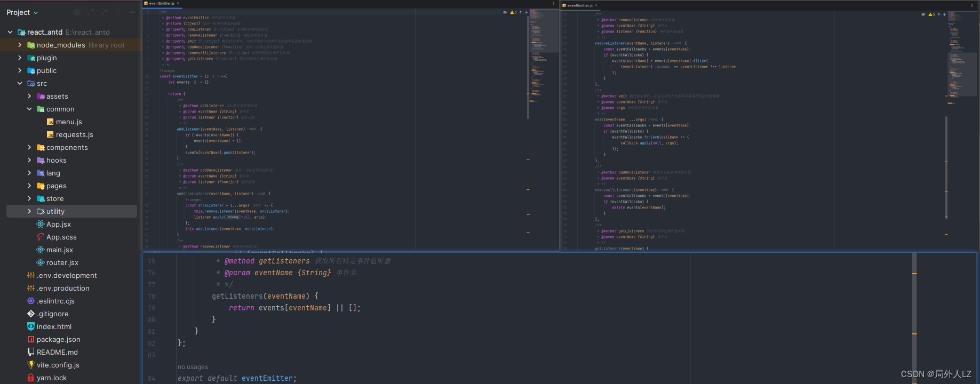Viewport: 980px width, 384px height.
Task: Click the .eslintrc.cjs ESLint icon
Action: click(31, 301)
